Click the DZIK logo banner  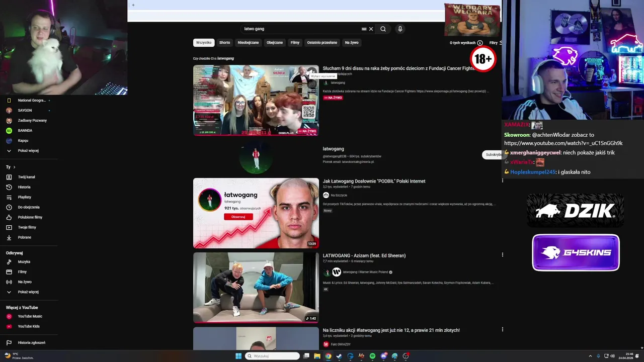click(576, 210)
